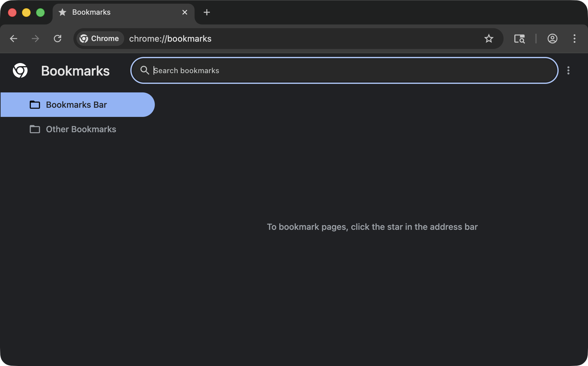Select the Bookmarks Bar folder
588x366 pixels.
click(76, 105)
